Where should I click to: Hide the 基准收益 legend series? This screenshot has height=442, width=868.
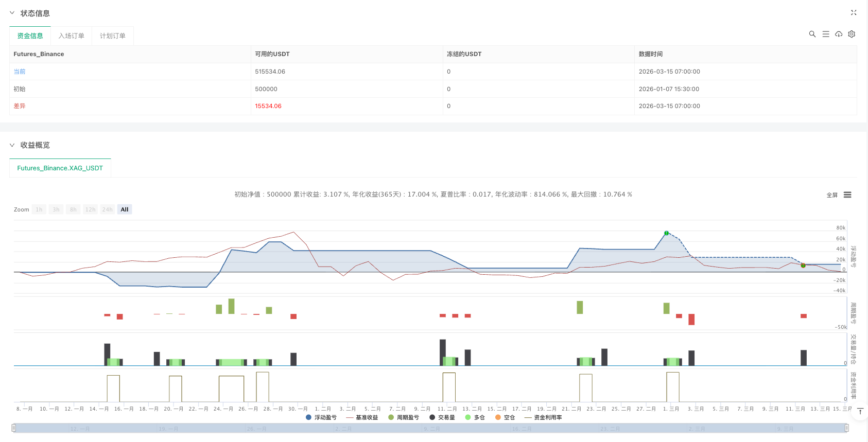tap(362, 417)
